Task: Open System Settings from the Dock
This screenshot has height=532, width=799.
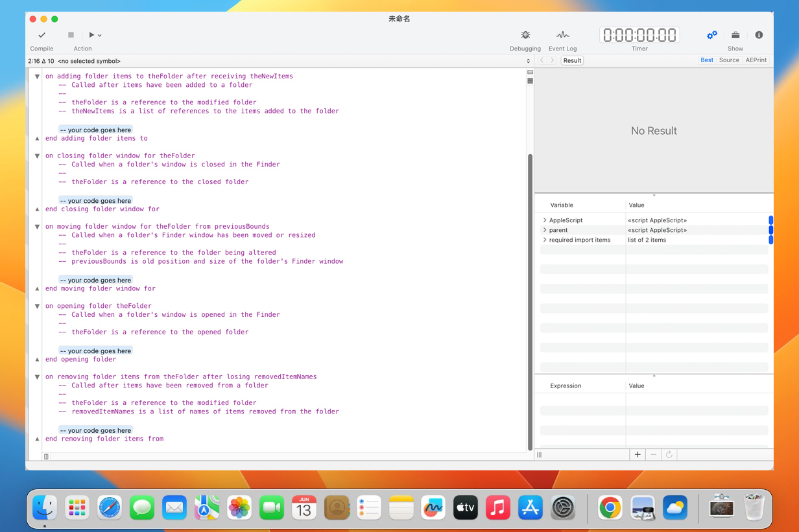Action: pyautogui.click(x=562, y=507)
